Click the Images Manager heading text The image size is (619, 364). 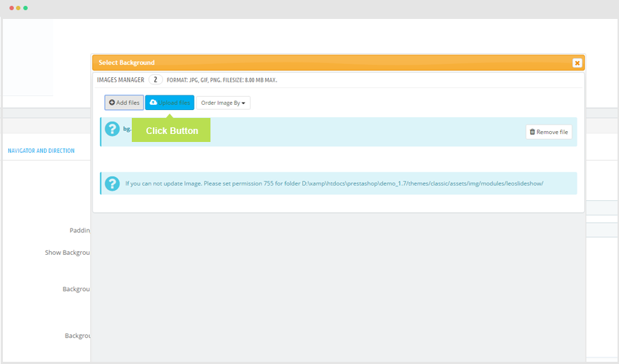coord(121,80)
